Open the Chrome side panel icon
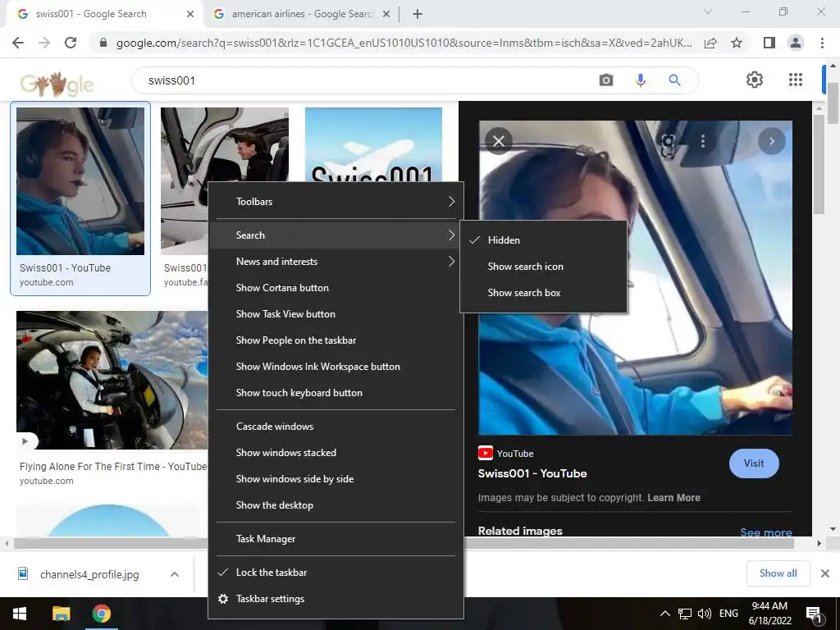840x630 pixels. 769,43
